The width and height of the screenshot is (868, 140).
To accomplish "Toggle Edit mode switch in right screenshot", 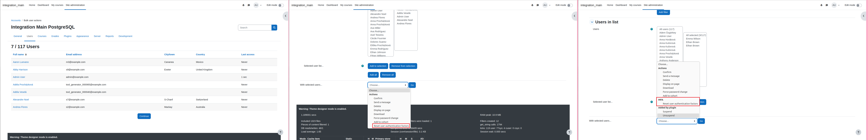I will (859, 5).
